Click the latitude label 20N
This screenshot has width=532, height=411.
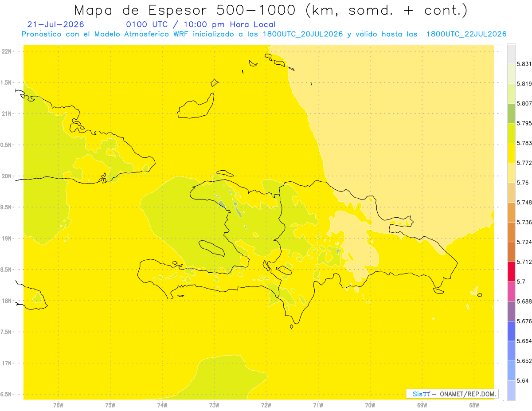[x=7, y=176]
